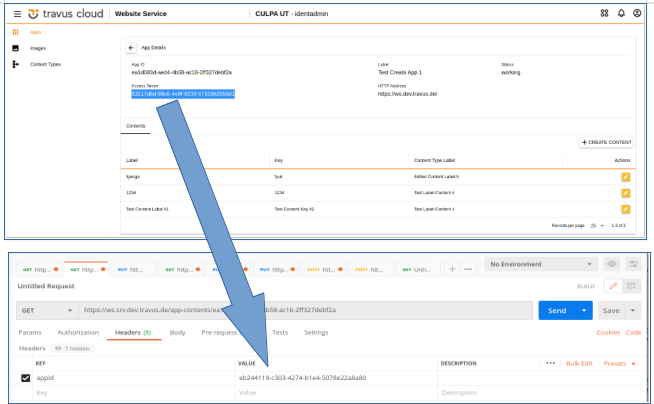654x404 pixels.
Task: Change Records per page dropdown
Action: point(597,226)
